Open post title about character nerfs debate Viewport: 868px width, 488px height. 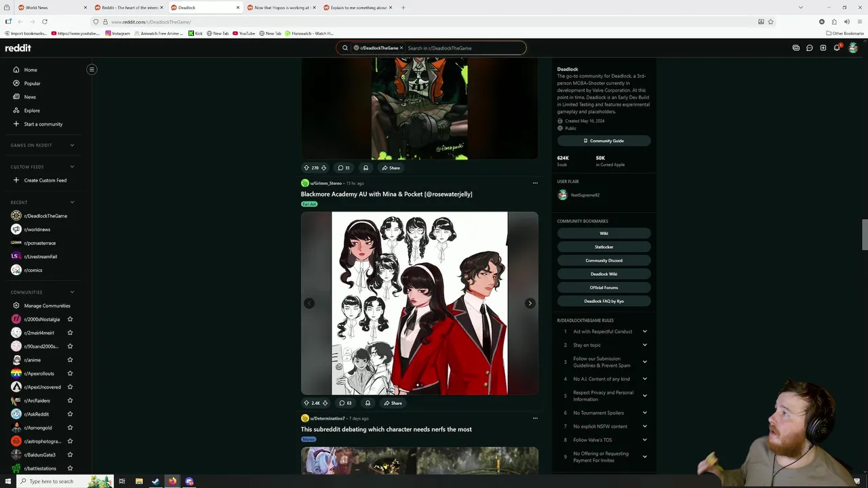(x=387, y=429)
